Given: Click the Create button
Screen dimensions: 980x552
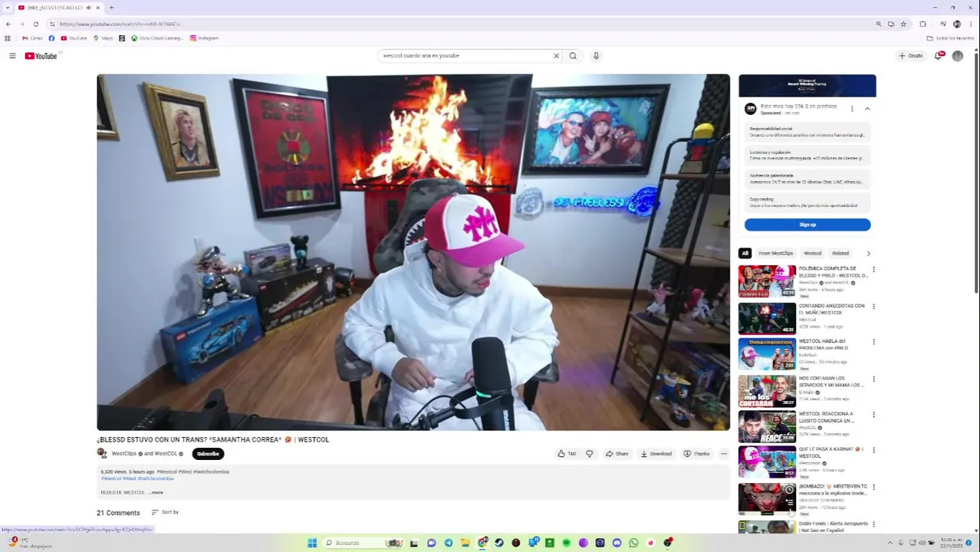Looking at the screenshot, I should click(911, 56).
